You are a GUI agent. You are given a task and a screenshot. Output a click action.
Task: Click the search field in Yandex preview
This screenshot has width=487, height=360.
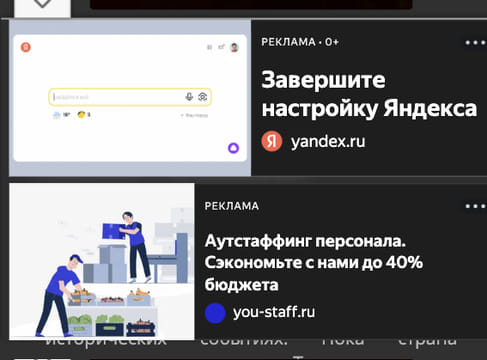coord(130,97)
